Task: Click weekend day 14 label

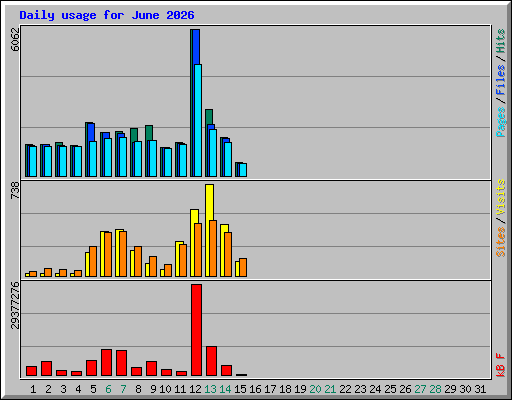Action: click(225, 389)
